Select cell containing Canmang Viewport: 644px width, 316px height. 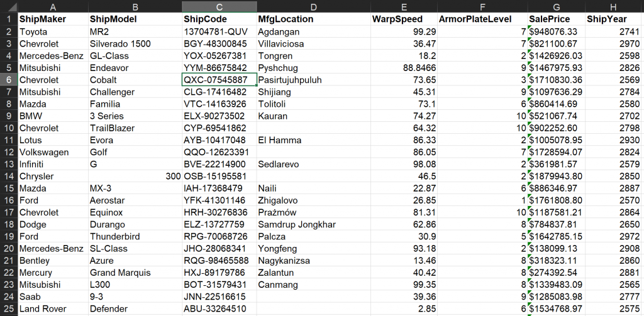click(x=314, y=285)
